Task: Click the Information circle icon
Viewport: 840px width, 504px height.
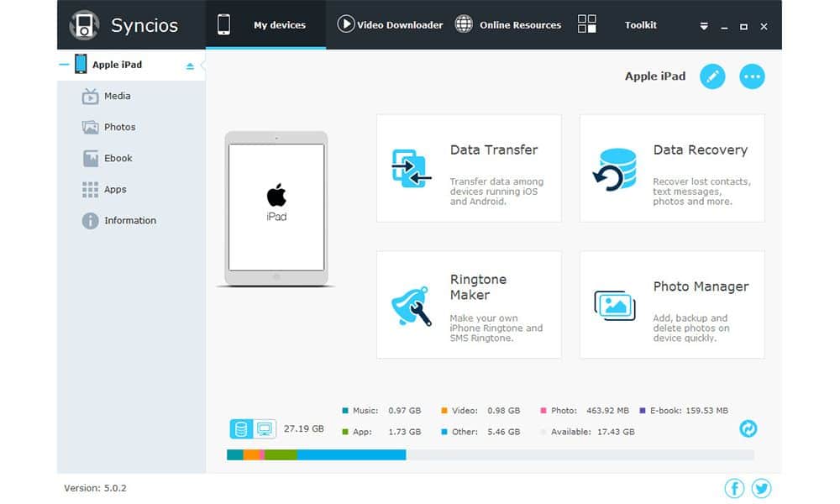Action: point(90,221)
